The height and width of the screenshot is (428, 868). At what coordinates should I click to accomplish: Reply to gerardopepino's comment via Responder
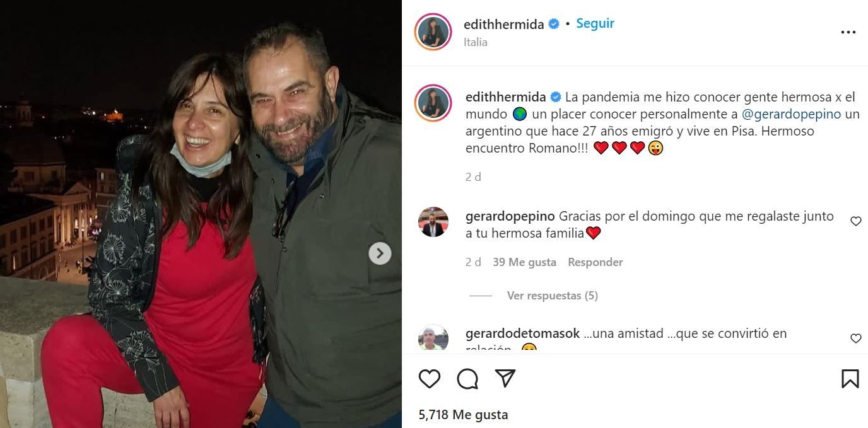pyautogui.click(x=595, y=262)
